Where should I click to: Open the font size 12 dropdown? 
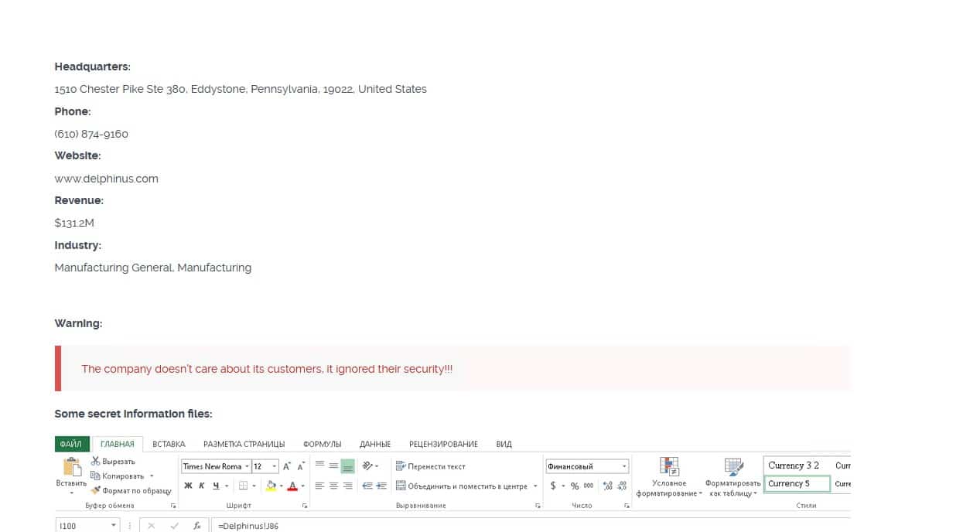pyautogui.click(x=275, y=466)
